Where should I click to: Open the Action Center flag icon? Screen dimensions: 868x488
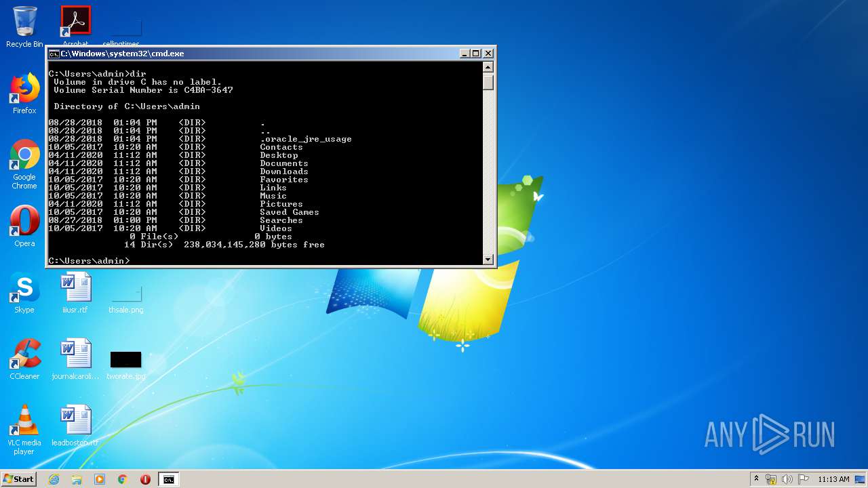click(x=804, y=479)
